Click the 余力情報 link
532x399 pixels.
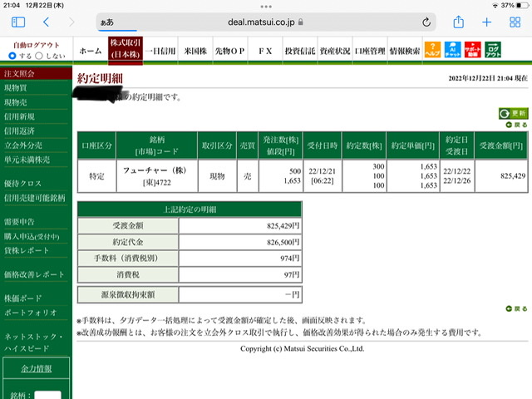click(37, 368)
